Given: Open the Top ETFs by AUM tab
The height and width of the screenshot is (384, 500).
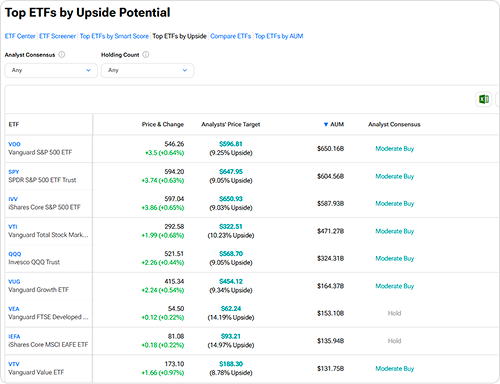Looking at the screenshot, I should (x=279, y=36).
